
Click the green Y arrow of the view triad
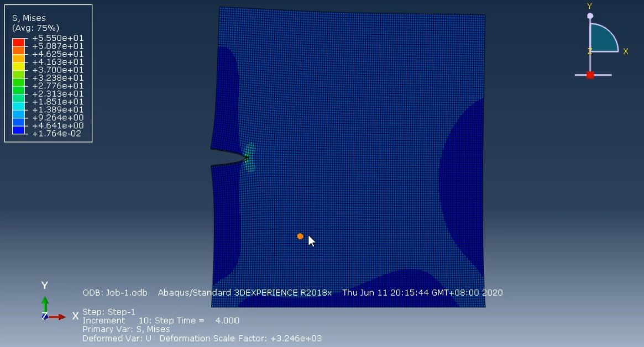click(45, 304)
